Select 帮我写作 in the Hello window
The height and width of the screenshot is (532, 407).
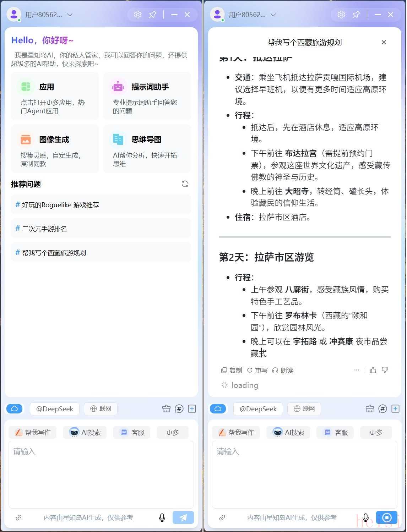pos(33,432)
